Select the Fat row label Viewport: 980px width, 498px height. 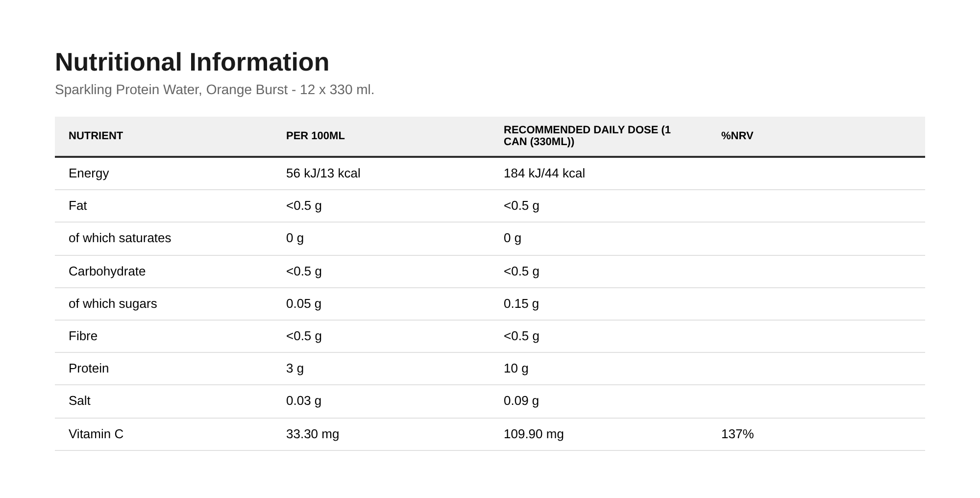(77, 206)
